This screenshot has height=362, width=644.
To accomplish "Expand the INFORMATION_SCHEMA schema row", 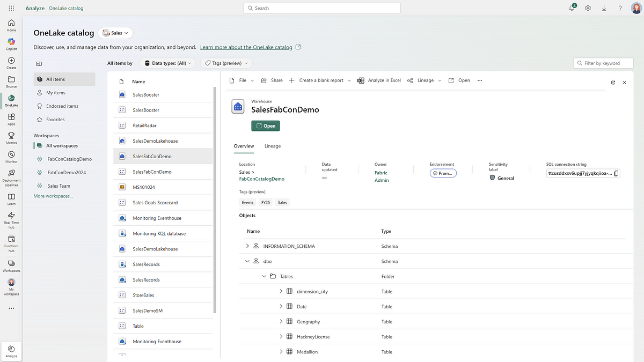I will tap(247, 246).
